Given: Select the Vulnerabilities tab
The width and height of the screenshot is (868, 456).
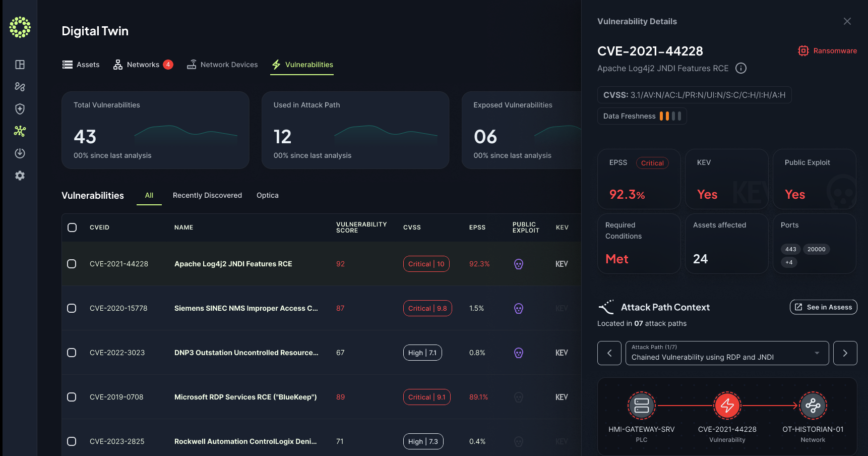Looking at the screenshot, I should 302,65.
